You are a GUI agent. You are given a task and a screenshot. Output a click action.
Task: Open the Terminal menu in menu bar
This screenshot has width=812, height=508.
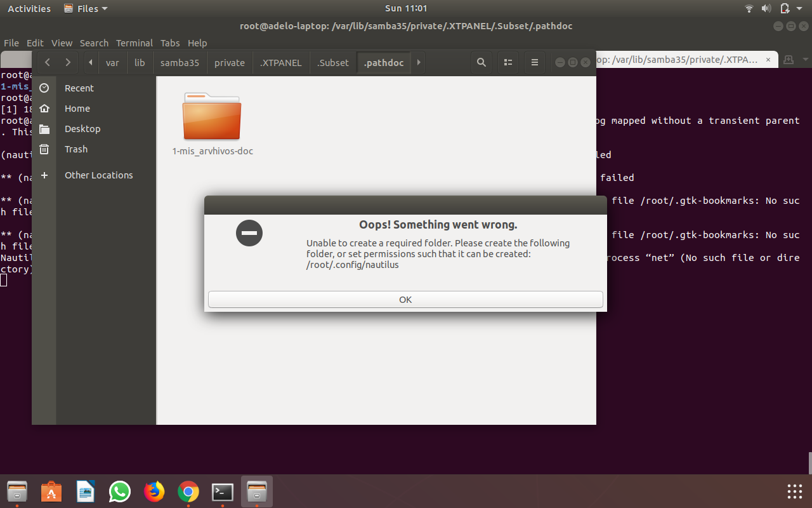tap(134, 43)
